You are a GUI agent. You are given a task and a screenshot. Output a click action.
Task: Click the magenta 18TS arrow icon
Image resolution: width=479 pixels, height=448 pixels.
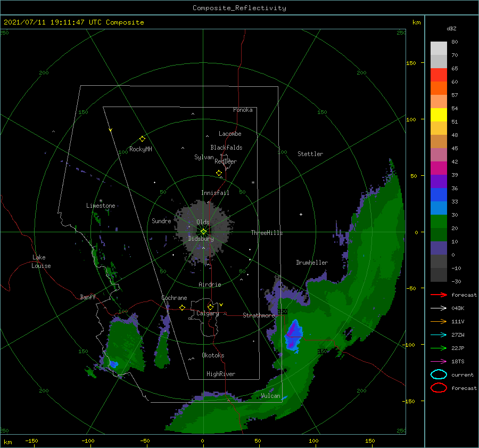(x=439, y=362)
